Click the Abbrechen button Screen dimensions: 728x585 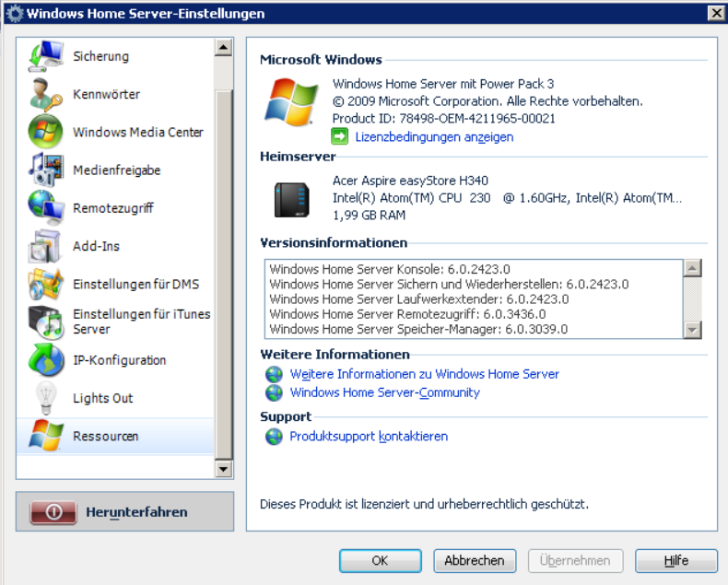click(474, 560)
